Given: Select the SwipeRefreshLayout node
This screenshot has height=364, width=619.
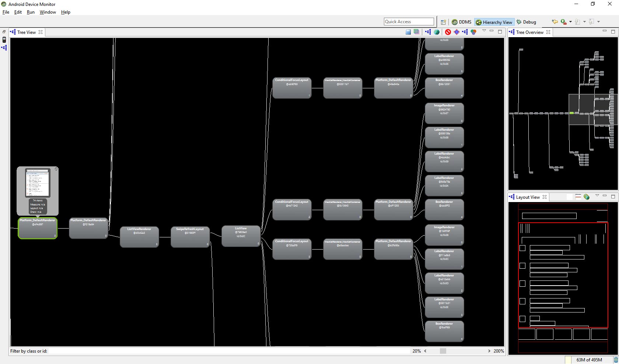Looking at the screenshot, I should 190,237.
